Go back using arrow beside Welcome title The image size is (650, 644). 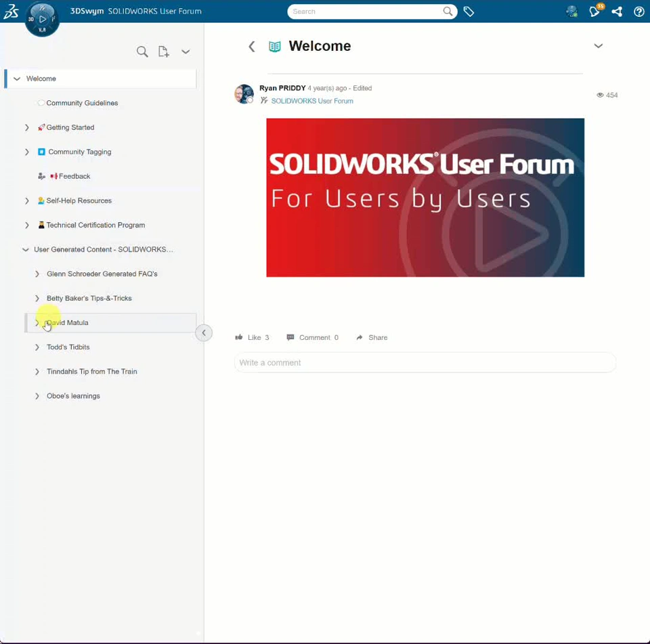point(252,46)
